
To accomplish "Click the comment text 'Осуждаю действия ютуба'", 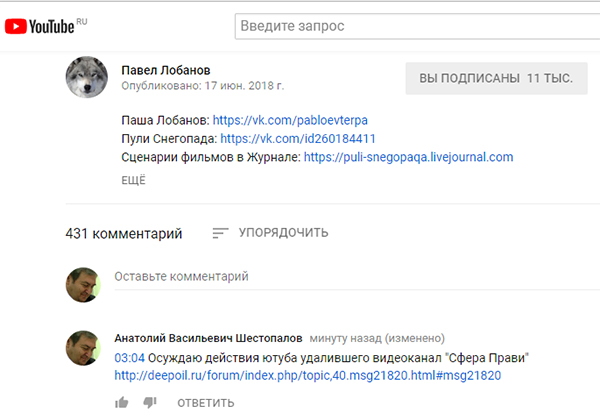I will [222, 358].
